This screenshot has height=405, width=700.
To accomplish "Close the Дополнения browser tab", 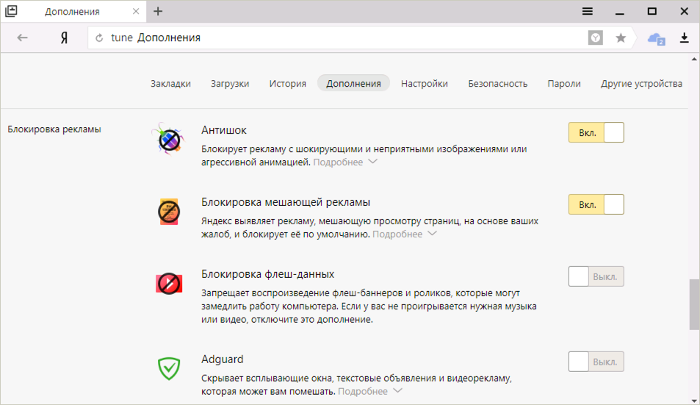I will click(136, 12).
